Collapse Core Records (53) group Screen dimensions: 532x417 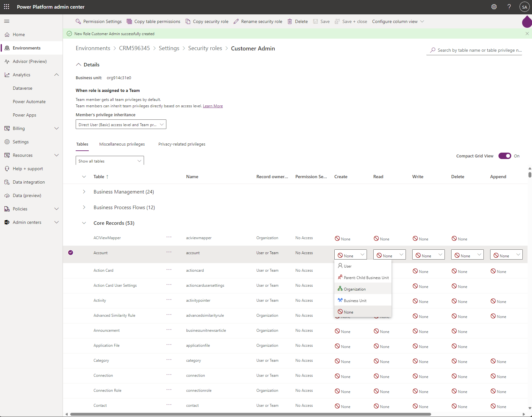click(84, 223)
